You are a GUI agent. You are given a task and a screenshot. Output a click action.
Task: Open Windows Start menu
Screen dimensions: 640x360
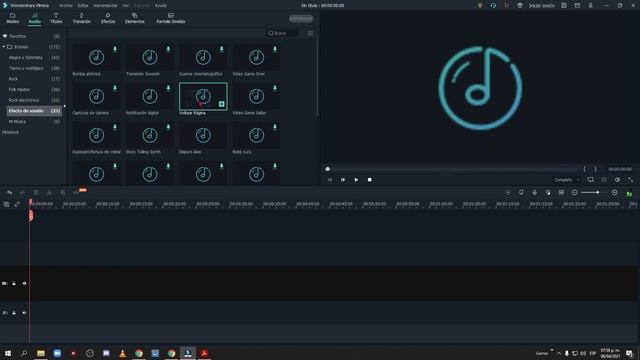(8, 353)
